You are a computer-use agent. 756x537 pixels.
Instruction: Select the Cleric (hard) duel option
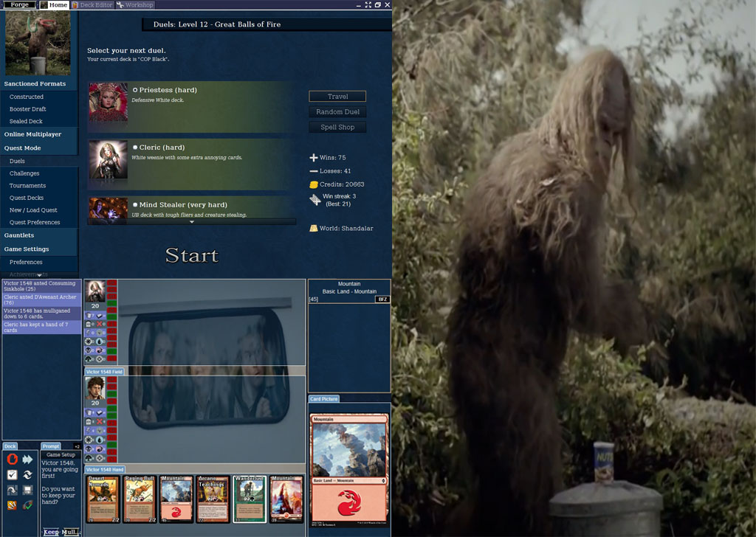[135, 148]
